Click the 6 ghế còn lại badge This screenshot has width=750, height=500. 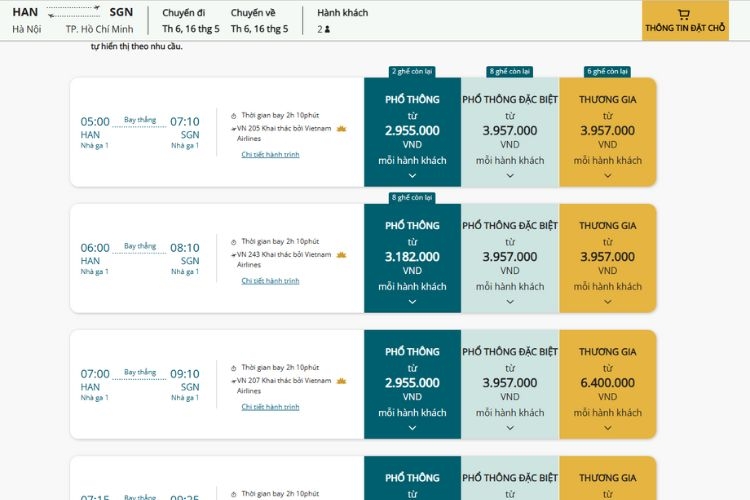pyautogui.click(x=607, y=72)
